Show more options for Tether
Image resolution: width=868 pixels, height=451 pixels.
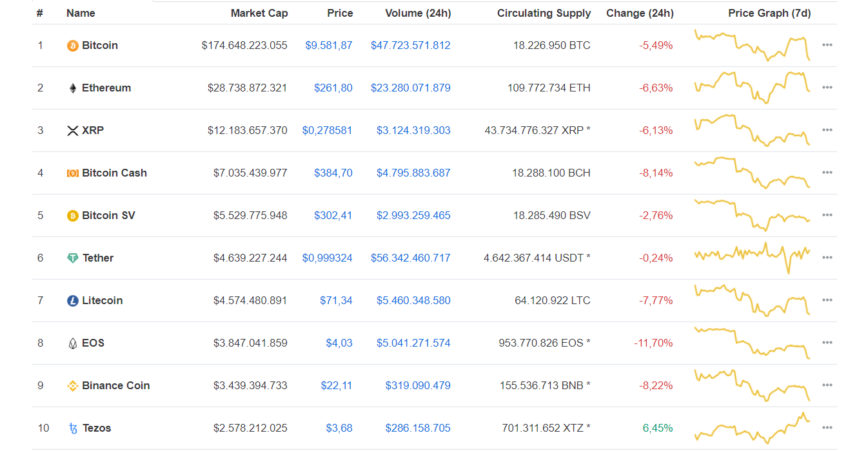[x=827, y=258]
